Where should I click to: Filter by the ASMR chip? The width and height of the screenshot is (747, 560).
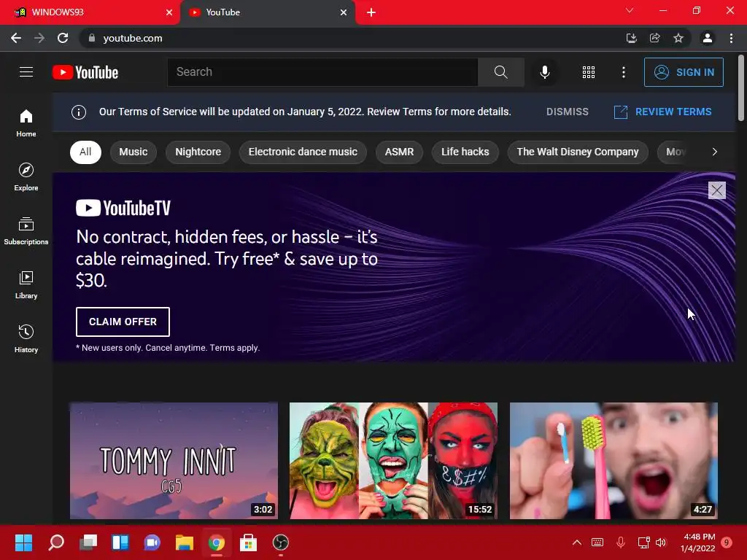click(399, 152)
